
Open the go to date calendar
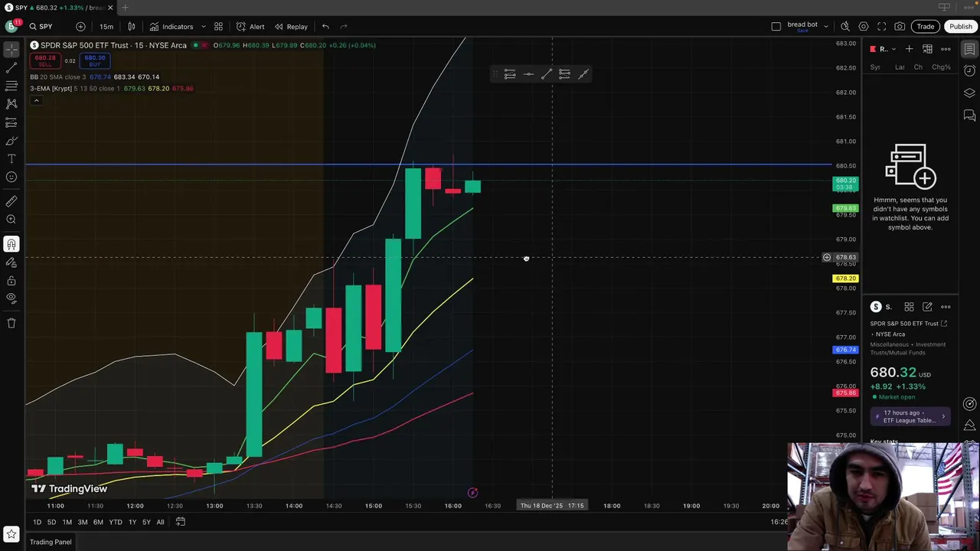coord(180,522)
